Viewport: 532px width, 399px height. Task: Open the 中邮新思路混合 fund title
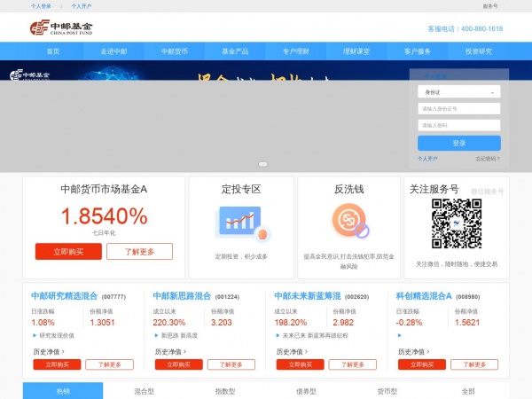182,296
